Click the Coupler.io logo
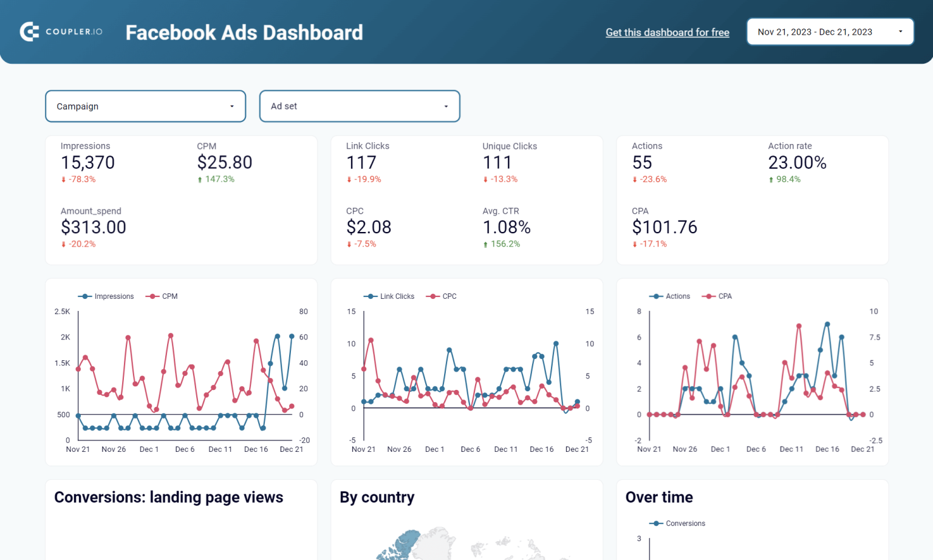Screen dimensions: 933x560 point(61,32)
